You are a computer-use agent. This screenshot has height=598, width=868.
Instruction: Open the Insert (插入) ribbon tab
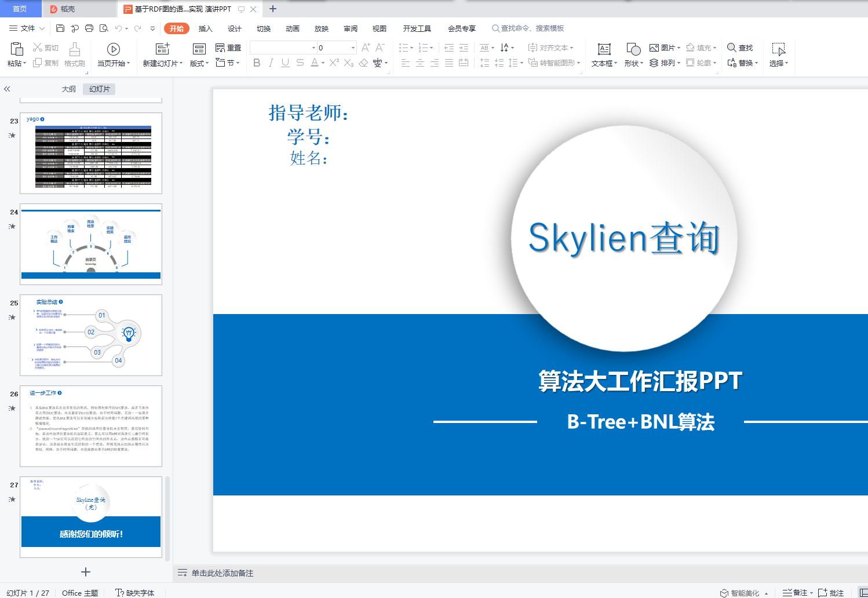tap(206, 28)
